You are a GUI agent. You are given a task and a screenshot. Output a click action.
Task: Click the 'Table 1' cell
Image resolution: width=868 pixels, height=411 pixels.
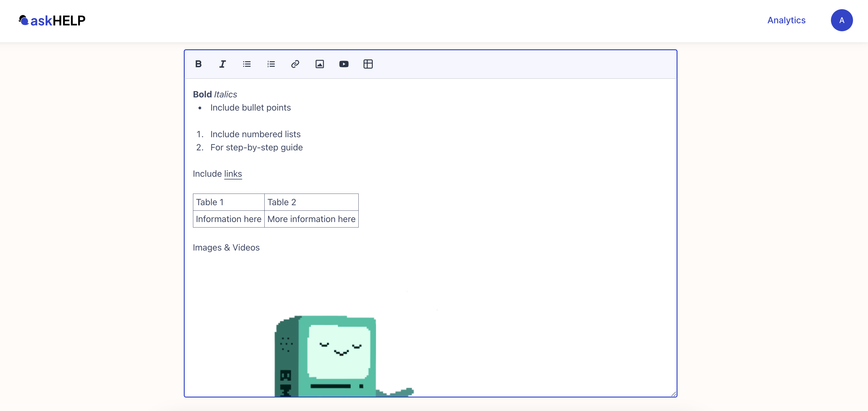(228, 202)
